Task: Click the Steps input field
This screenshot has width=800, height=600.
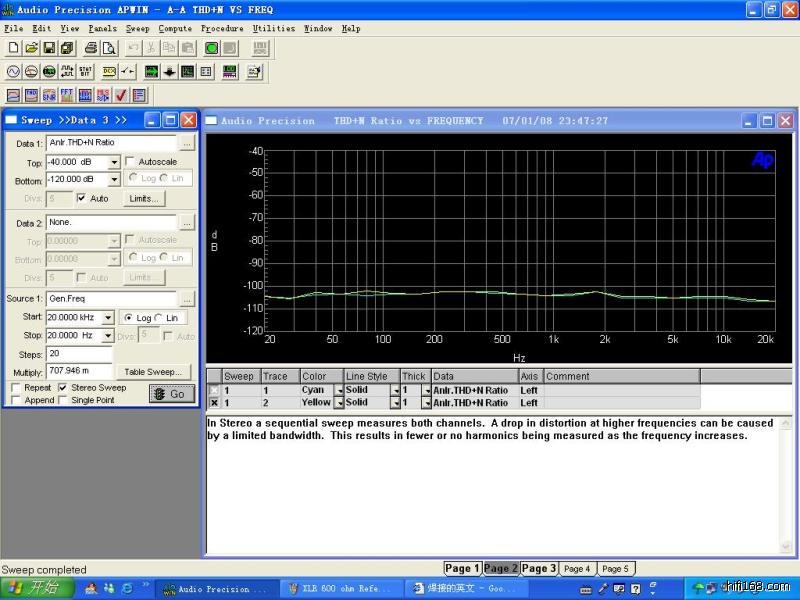Action: point(79,354)
